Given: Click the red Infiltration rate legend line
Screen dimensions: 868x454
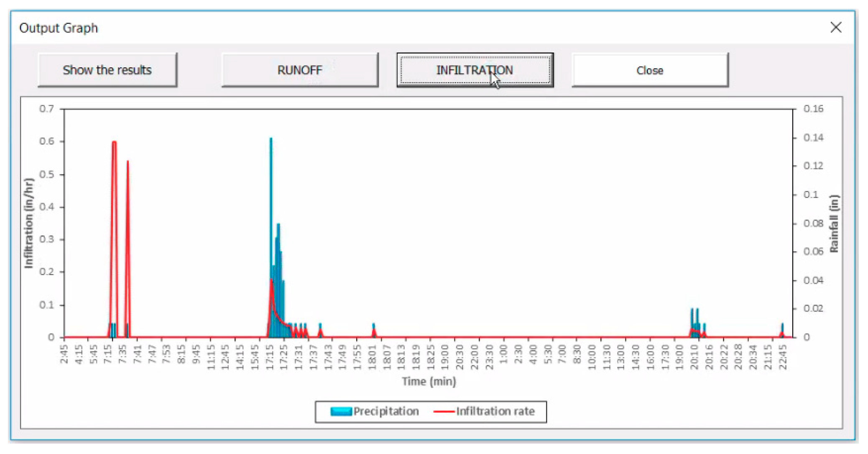Looking at the screenshot, I should [x=444, y=411].
